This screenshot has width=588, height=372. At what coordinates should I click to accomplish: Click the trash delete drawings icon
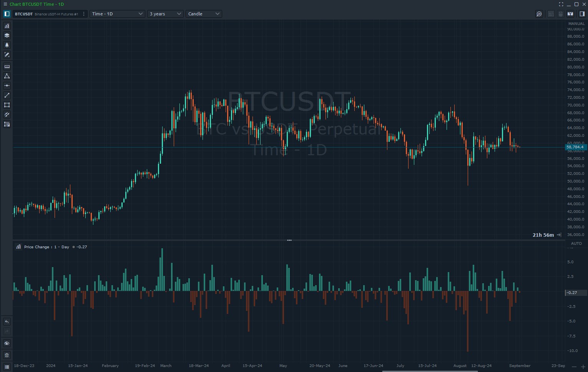pyautogui.click(x=7, y=355)
